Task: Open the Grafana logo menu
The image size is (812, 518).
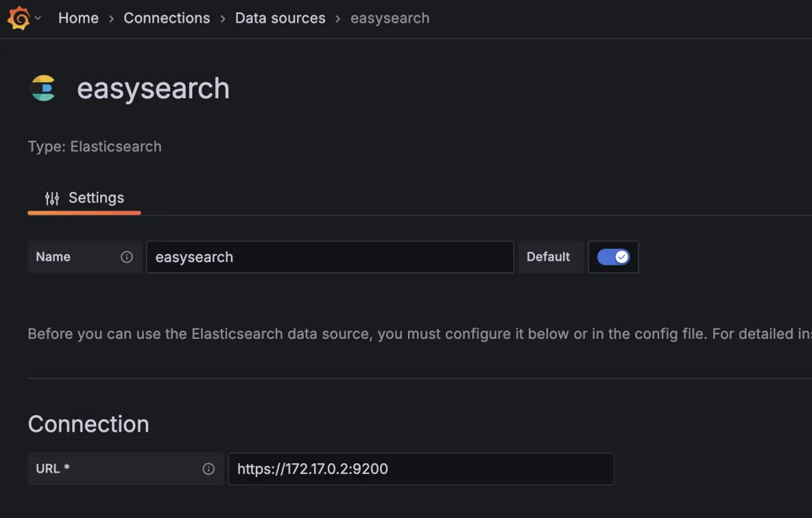Action: coord(19,18)
